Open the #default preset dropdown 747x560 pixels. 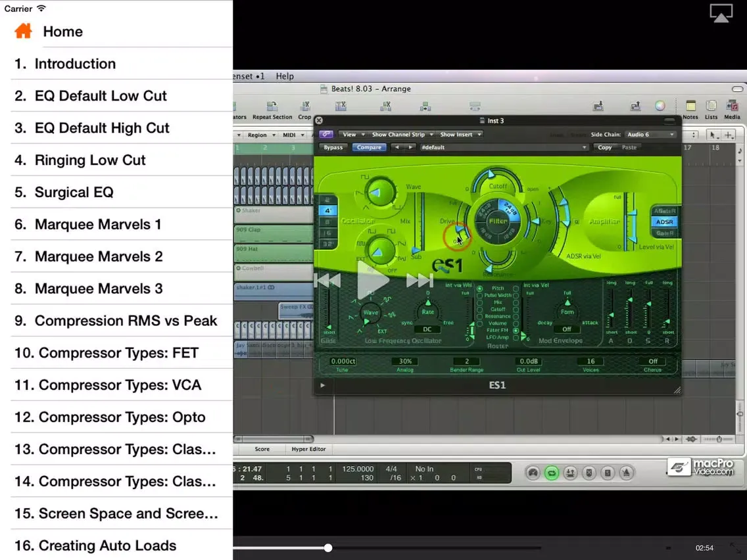point(503,148)
